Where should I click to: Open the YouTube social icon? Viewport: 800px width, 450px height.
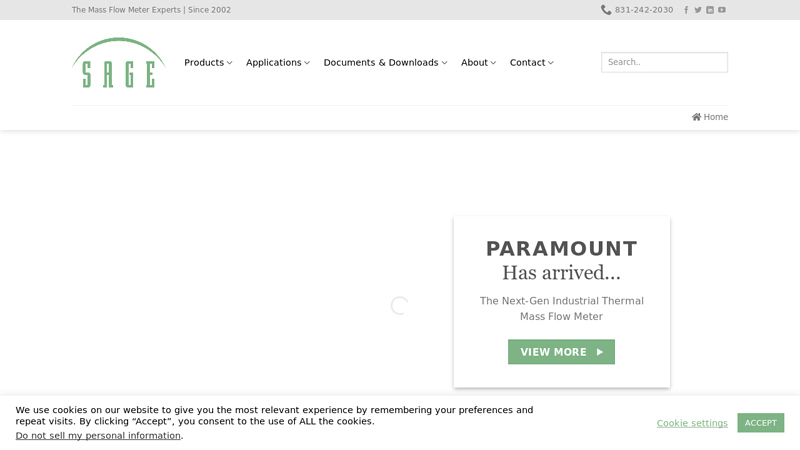tap(722, 10)
